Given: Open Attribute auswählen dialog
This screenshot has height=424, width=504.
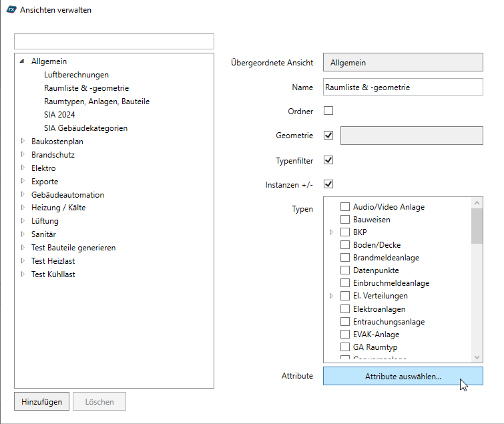Looking at the screenshot, I should 403,377.
